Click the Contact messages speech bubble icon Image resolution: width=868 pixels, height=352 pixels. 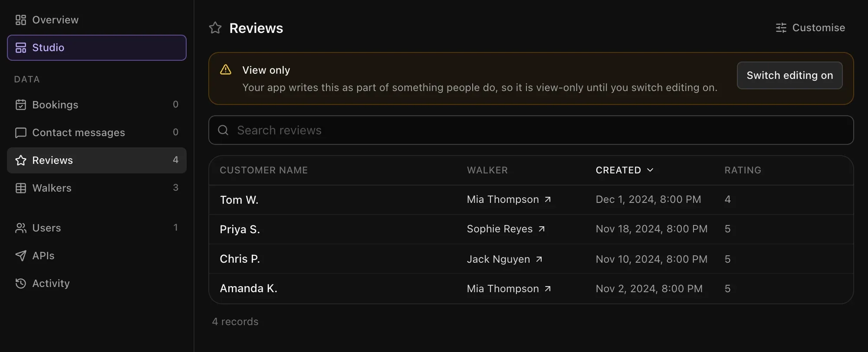click(21, 133)
